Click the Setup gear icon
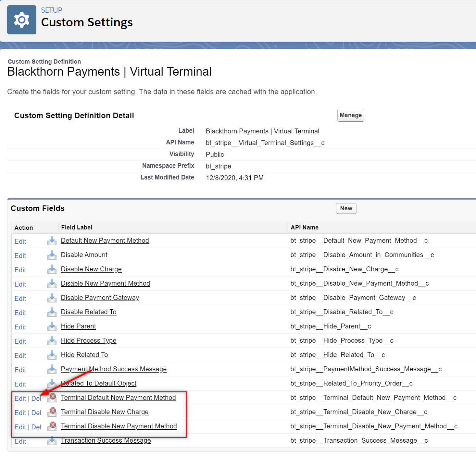The height and width of the screenshot is (455, 476). pyautogui.click(x=22, y=20)
